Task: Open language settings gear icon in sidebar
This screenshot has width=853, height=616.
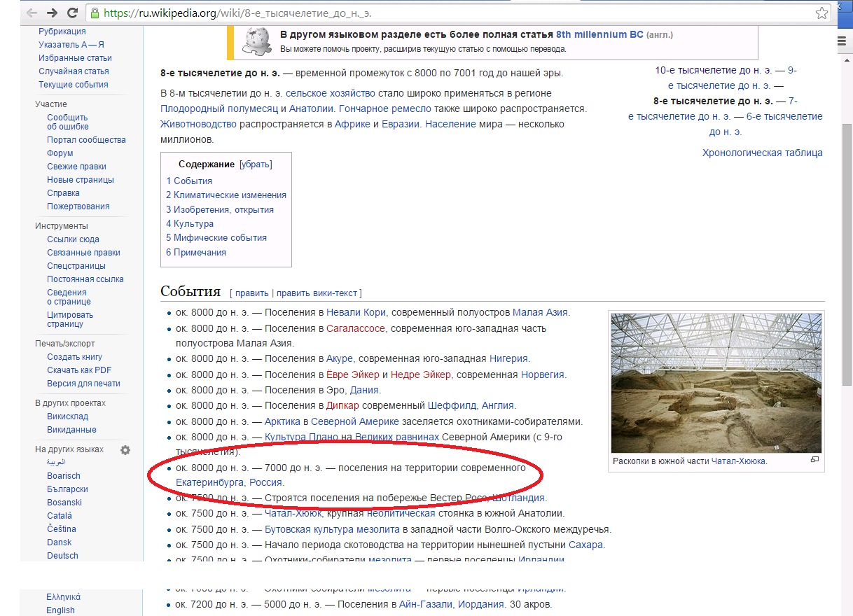Action: point(125,450)
